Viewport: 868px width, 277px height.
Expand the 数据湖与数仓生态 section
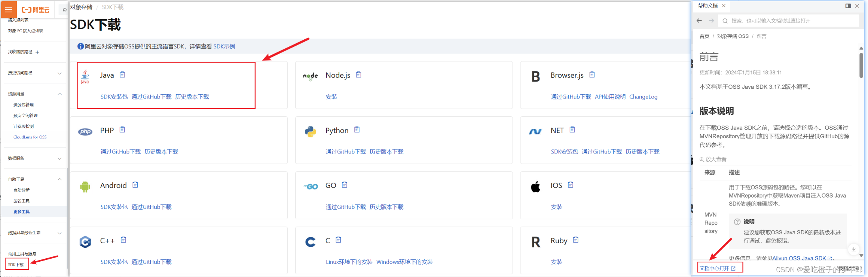tap(59, 233)
